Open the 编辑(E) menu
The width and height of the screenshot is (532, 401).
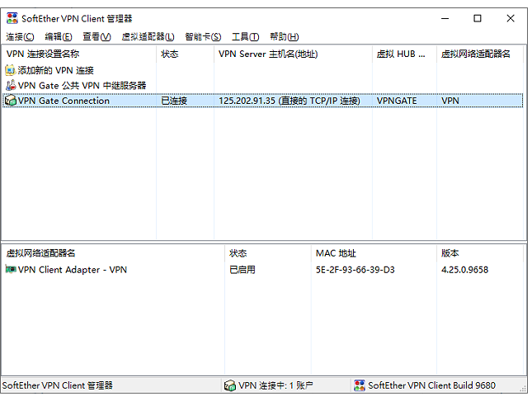59,36
